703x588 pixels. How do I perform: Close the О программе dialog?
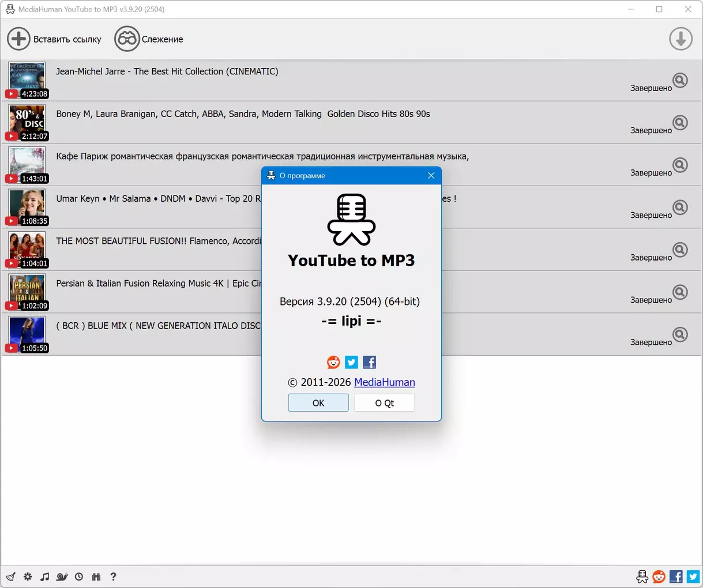(431, 175)
